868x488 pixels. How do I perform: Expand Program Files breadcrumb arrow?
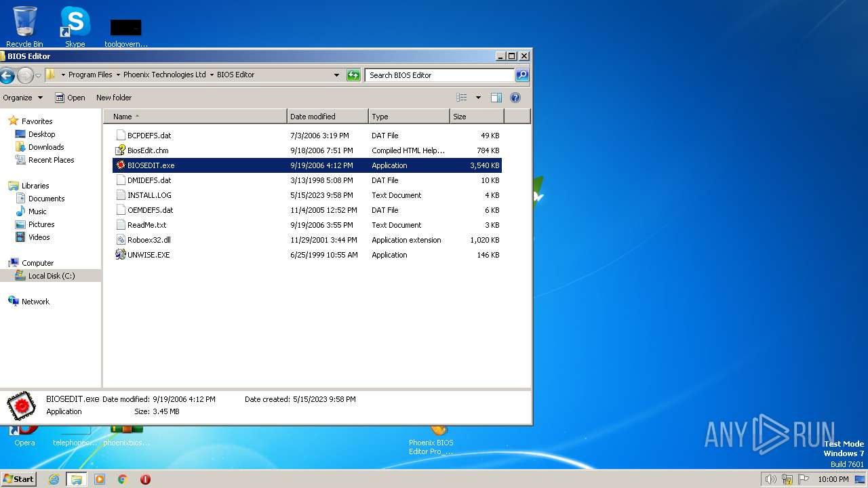117,75
